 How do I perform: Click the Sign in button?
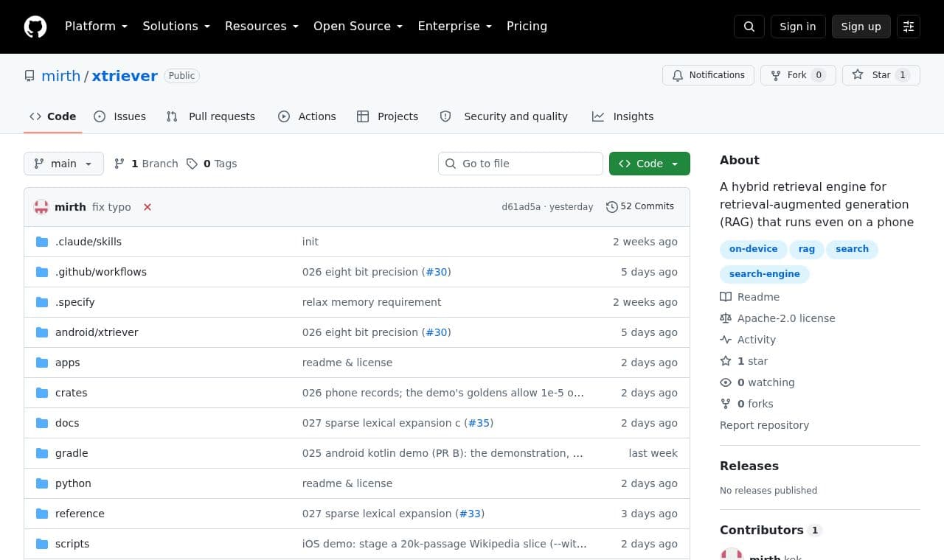(798, 27)
